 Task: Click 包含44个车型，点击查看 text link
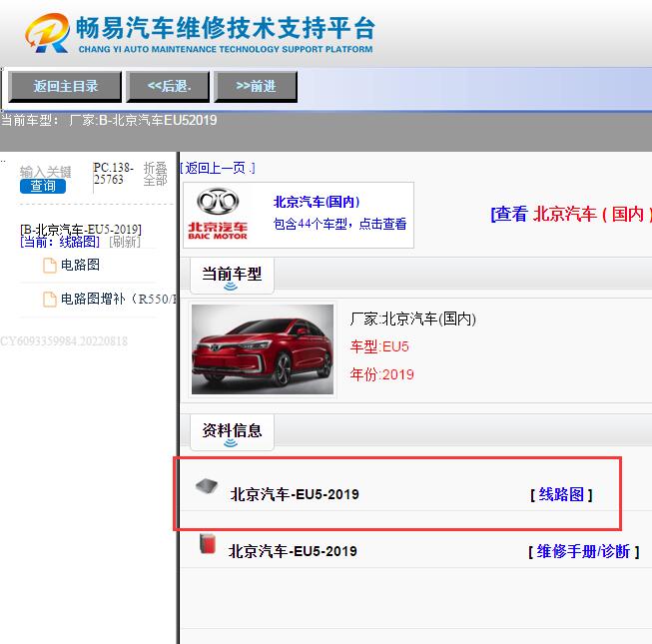339,224
